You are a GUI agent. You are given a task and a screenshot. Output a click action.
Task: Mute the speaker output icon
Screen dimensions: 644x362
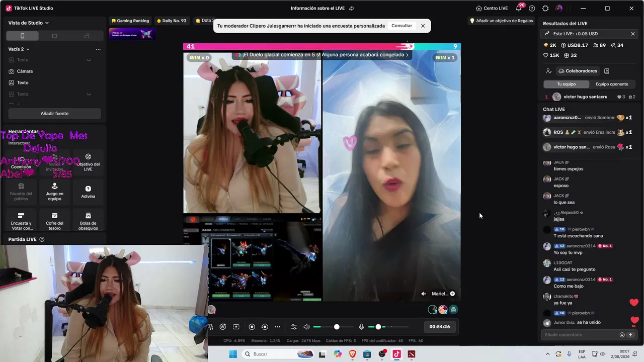306,327
